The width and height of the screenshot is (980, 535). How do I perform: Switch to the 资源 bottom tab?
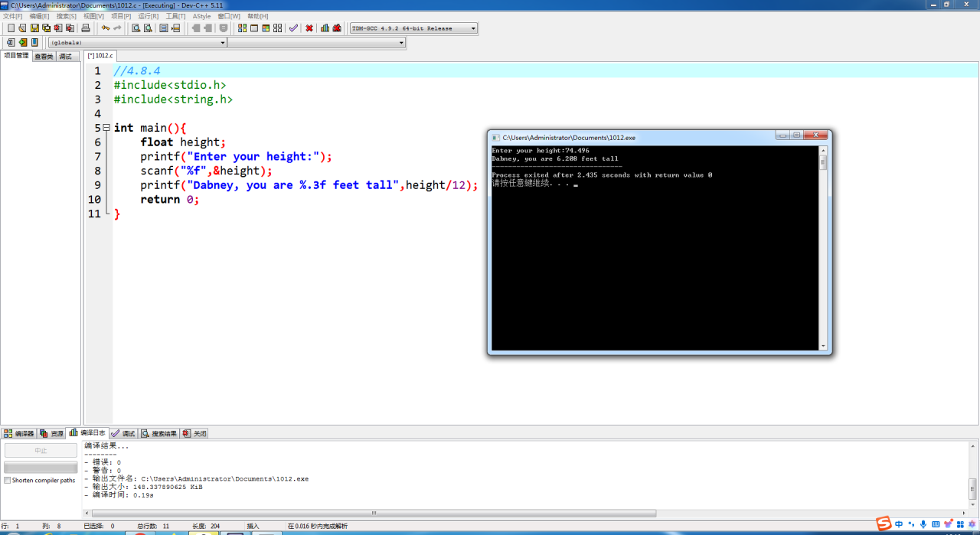(x=52, y=433)
